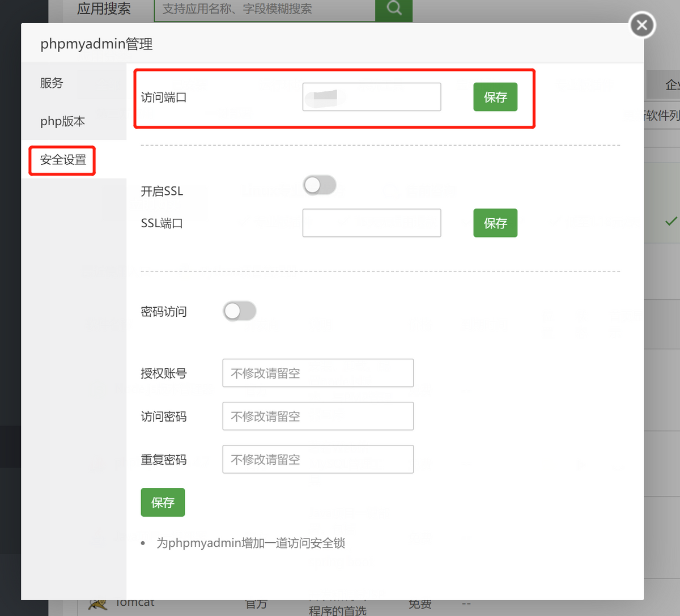Click the green search magnifier icon
Screen dimensions: 680x616
pyautogui.click(x=394, y=9)
